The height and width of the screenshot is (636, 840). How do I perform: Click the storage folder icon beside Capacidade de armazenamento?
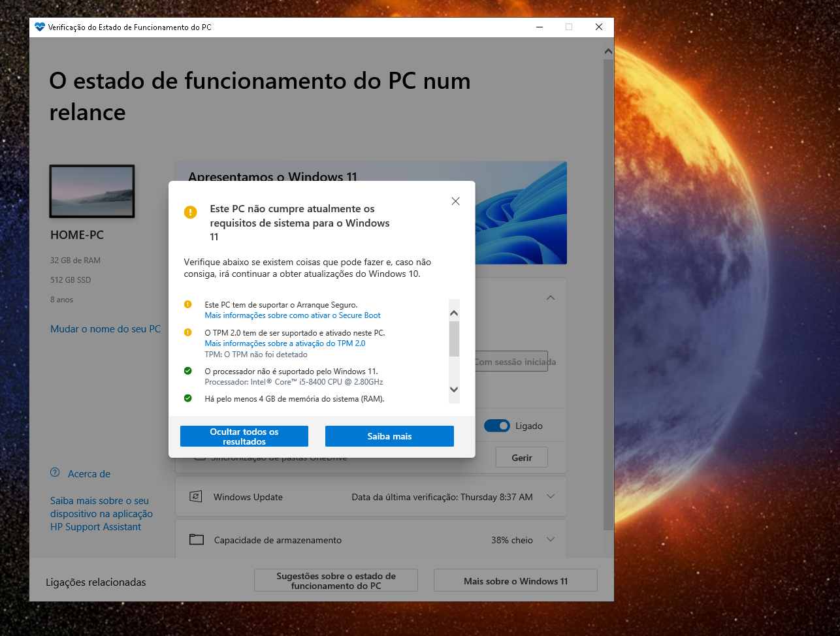coord(197,539)
